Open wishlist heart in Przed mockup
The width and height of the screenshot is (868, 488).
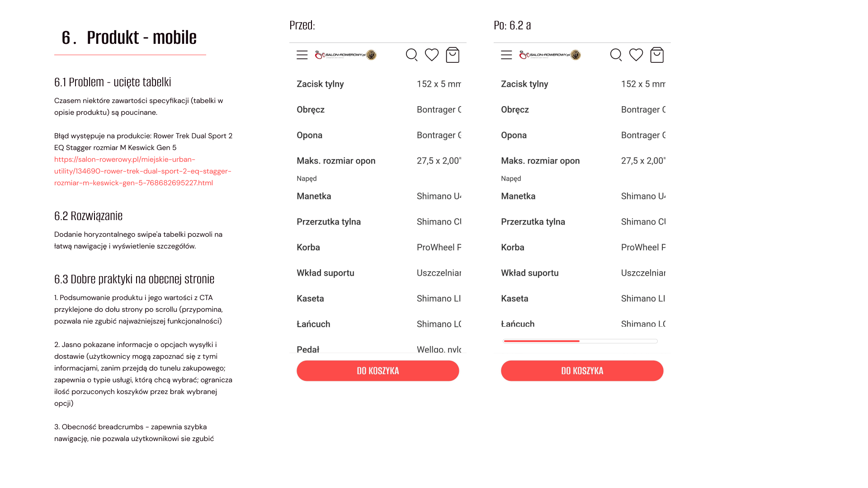pyautogui.click(x=432, y=55)
